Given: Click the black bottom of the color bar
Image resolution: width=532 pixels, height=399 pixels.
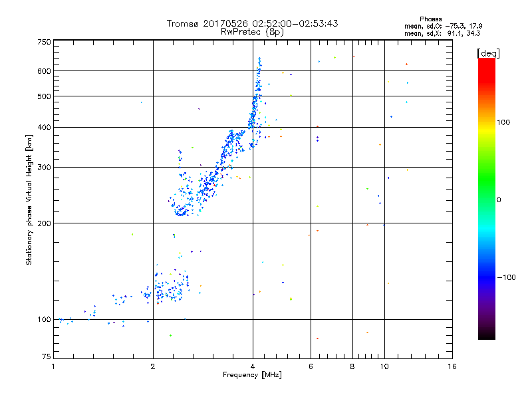Looking at the screenshot, I should click(487, 334).
